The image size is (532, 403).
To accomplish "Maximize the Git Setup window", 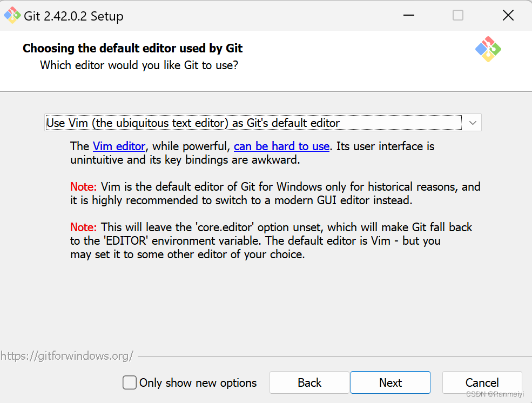I will 458,15.
